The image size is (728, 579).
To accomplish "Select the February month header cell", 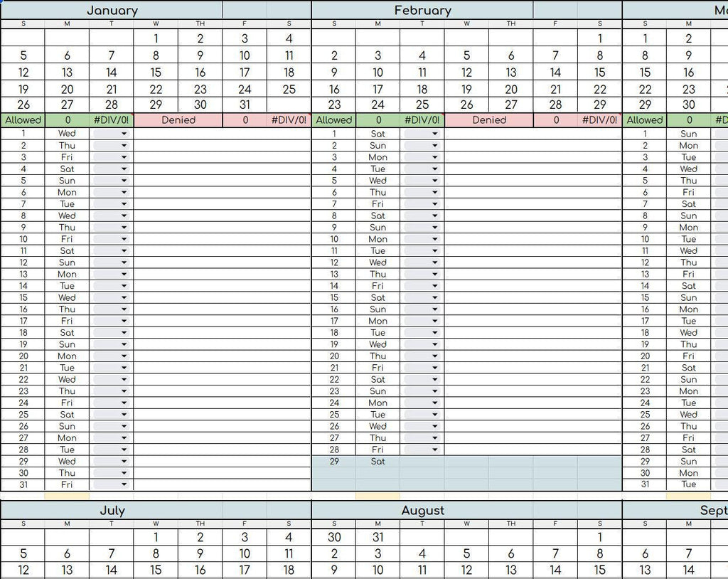I will pyautogui.click(x=422, y=10).
